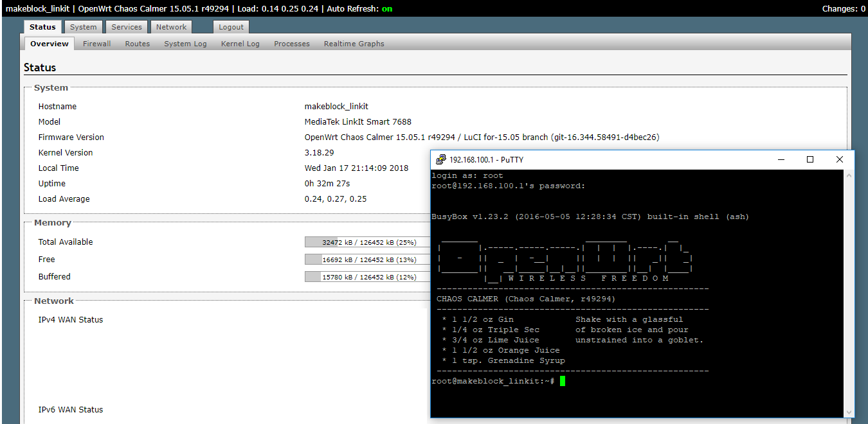Click uptime value 0h 32m 27s
The width and height of the screenshot is (868, 424).
327,184
